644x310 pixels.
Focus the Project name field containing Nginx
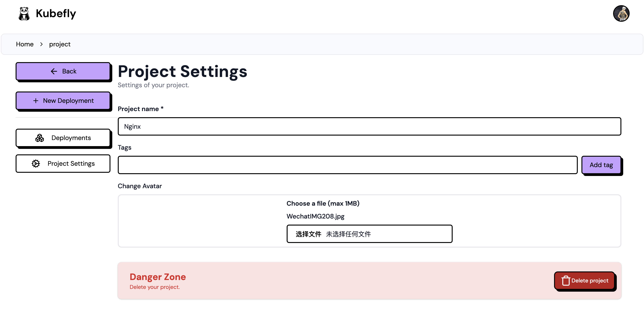pyautogui.click(x=369, y=127)
